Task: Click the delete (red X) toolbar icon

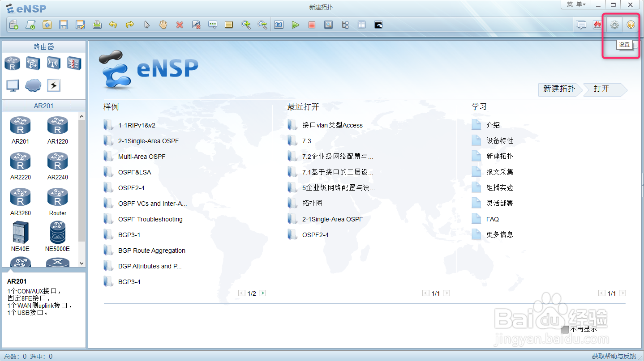Action: 180,25
